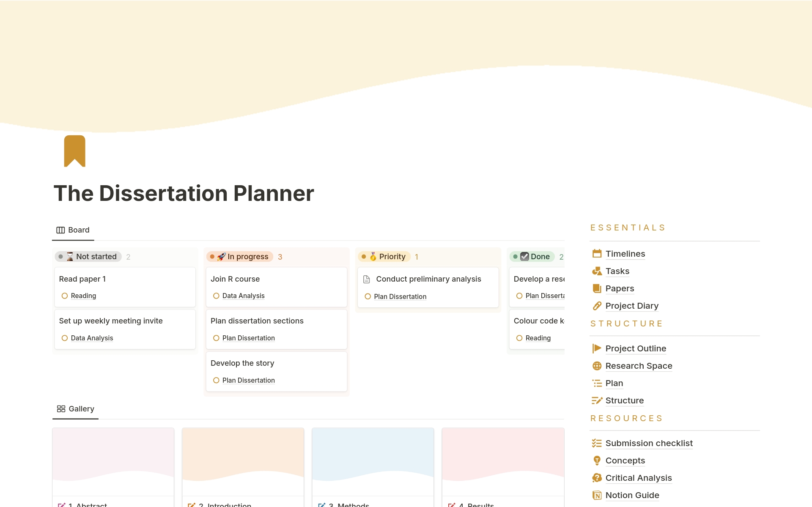Click the Conduct preliminary analysis card
The height and width of the screenshot is (507, 812).
(428, 287)
